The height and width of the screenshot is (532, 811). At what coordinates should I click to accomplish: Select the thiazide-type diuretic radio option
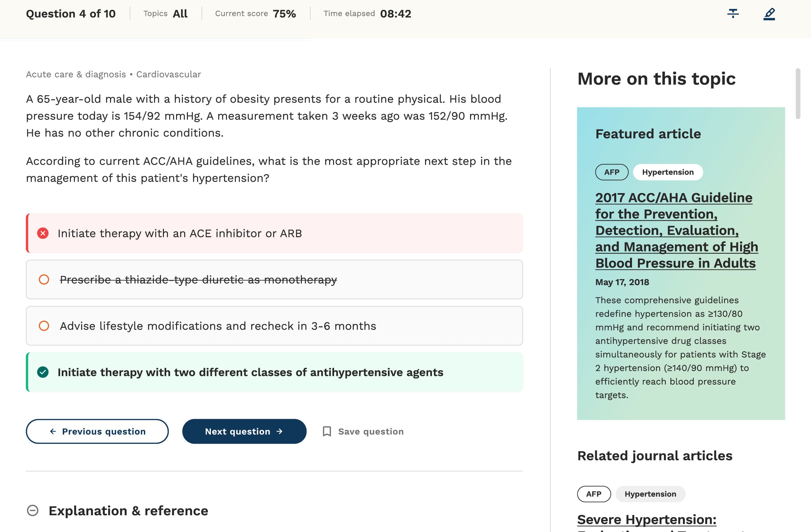click(x=44, y=279)
